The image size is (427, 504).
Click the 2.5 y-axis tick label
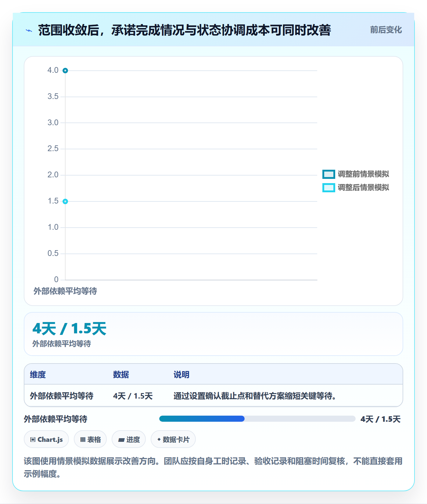pos(53,149)
